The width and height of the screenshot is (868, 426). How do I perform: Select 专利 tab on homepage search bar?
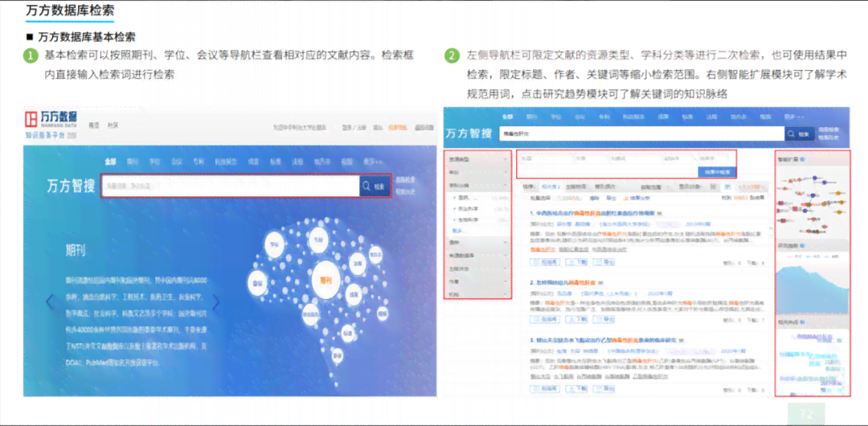(198, 162)
